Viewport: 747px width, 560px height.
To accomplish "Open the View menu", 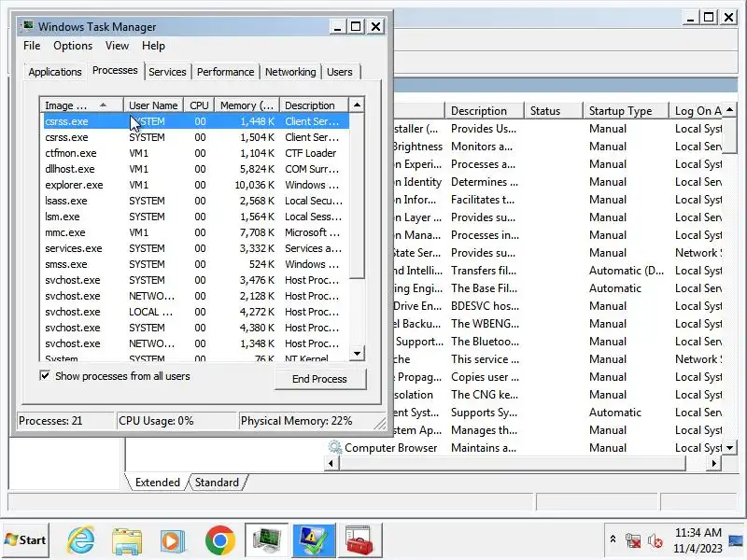I will [x=118, y=46].
